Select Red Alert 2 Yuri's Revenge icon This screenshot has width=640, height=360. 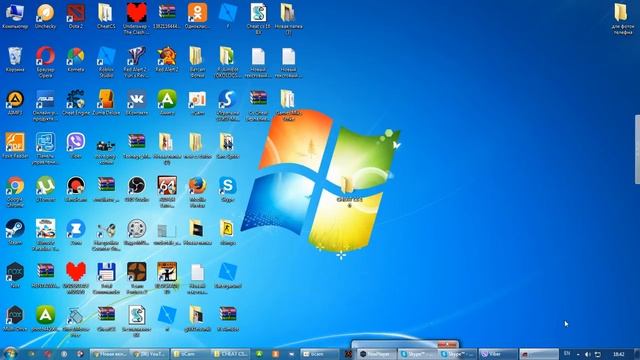(x=136, y=62)
